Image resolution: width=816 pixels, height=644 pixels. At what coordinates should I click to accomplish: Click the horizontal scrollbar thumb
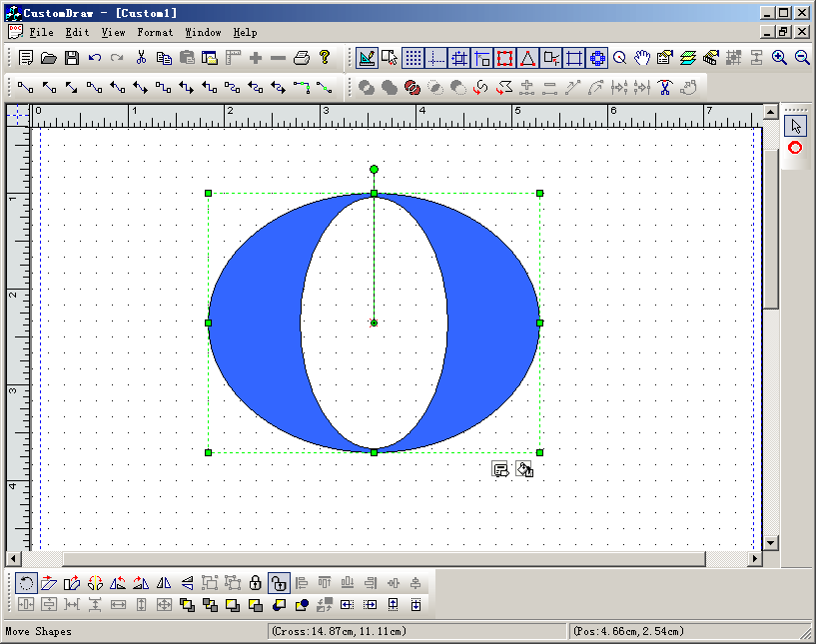coord(384,559)
